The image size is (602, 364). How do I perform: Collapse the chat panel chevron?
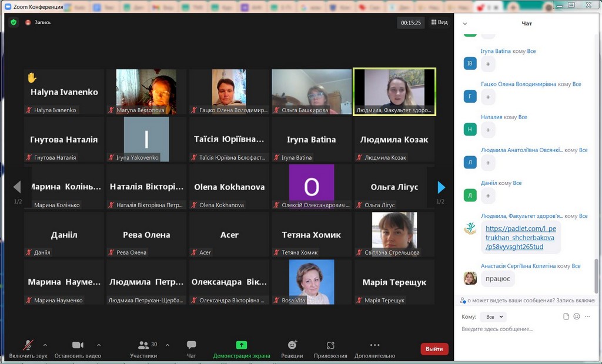465,23
